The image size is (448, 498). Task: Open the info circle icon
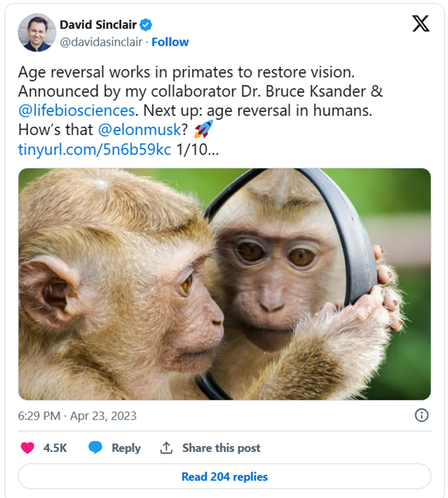coord(421,415)
